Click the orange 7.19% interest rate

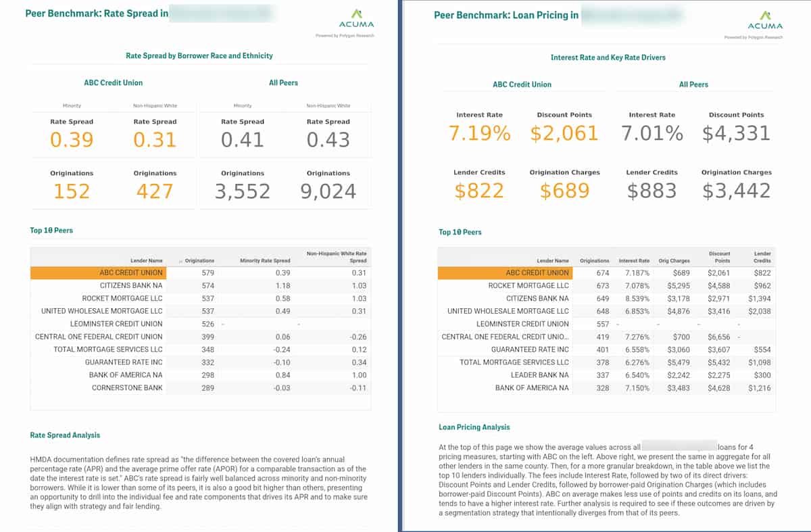[x=480, y=133]
